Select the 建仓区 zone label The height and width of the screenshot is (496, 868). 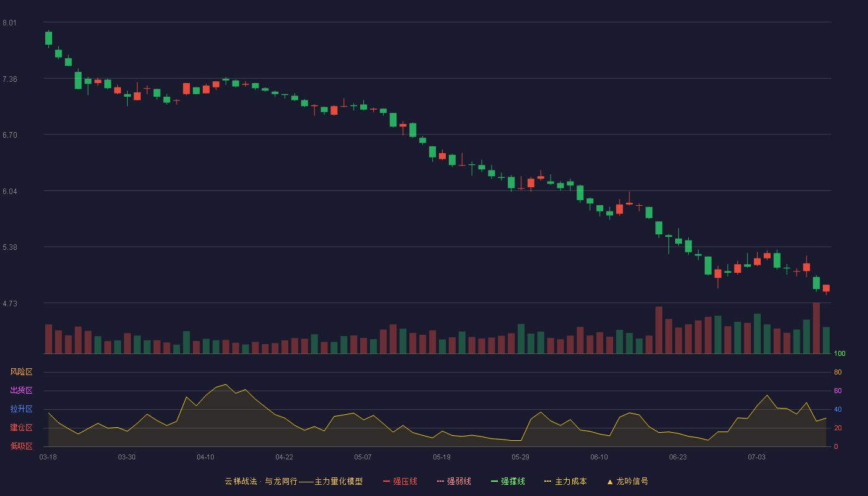[21, 428]
